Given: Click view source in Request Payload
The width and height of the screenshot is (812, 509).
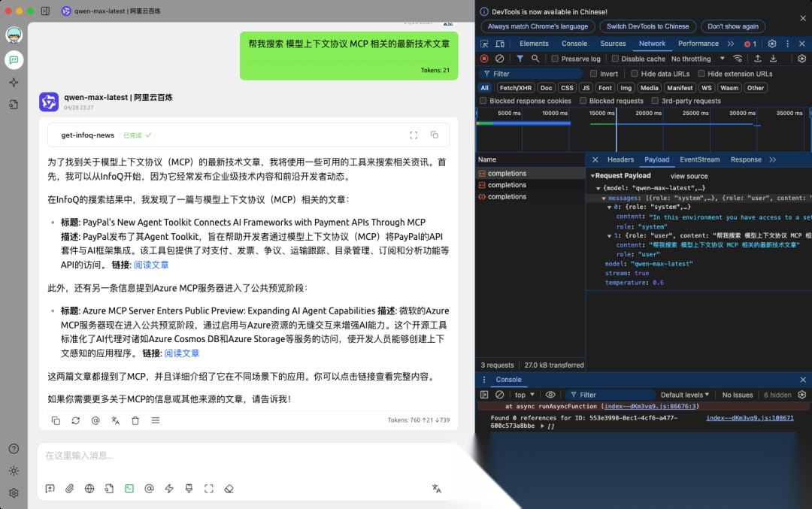Looking at the screenshot, I should (689, 176).
